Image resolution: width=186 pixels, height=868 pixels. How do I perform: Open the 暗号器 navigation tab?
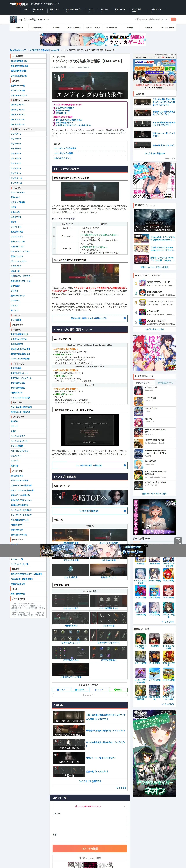coord(130,28)
